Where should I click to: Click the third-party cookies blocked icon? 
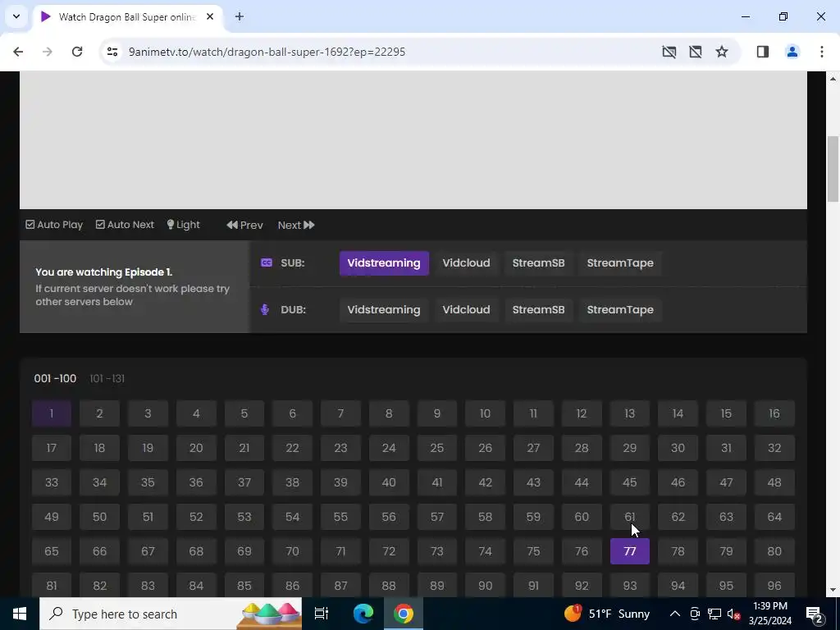pyautogui.click(x=696, y=52)
